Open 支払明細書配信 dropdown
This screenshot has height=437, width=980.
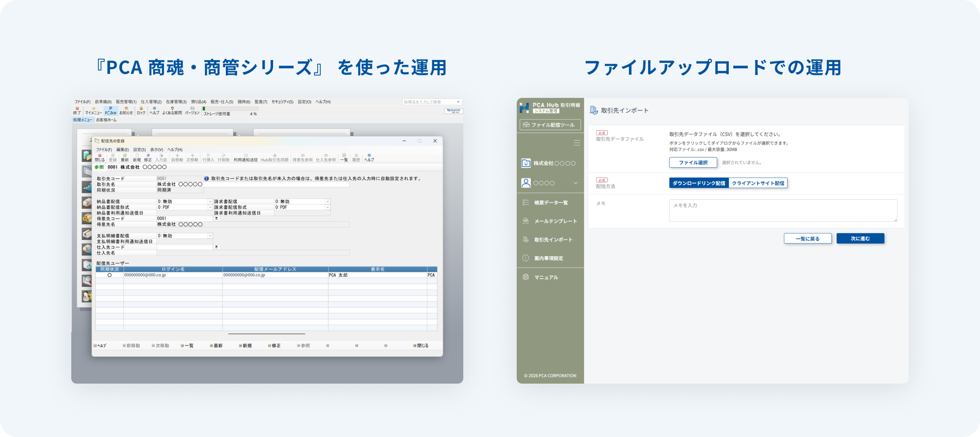point(210,236)
